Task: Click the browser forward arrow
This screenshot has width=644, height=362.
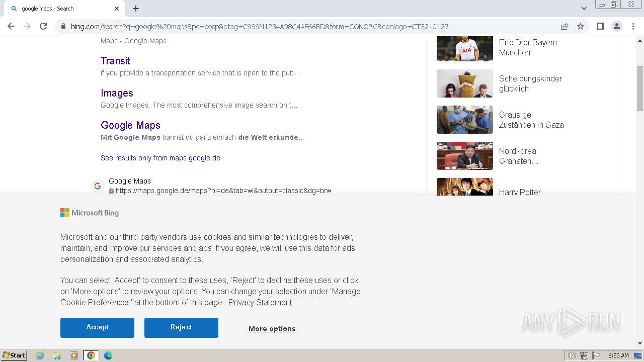Action: [27, 26]
